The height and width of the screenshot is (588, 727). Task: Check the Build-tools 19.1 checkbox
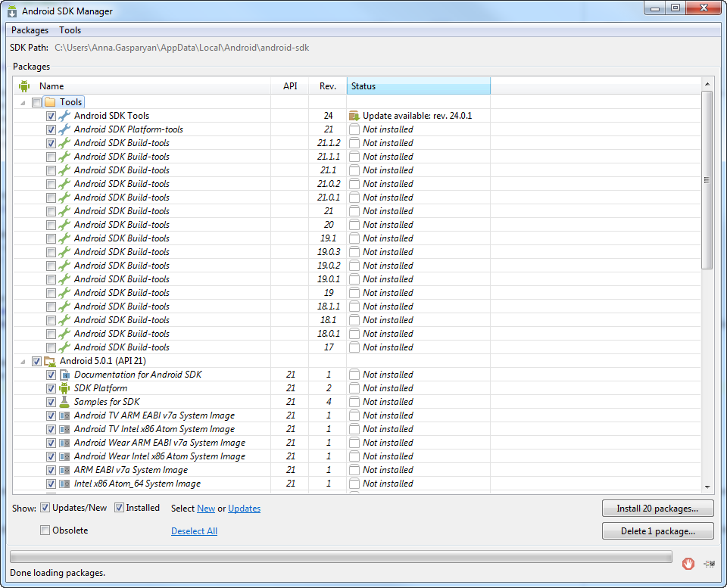51,238
